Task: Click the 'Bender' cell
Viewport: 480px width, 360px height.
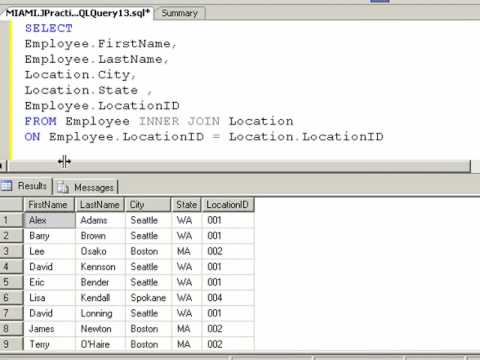Action: point(100,282)
